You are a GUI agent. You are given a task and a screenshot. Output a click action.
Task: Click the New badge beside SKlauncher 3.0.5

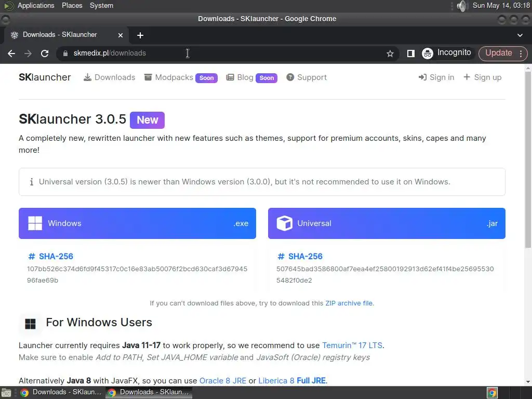point(147,120)
